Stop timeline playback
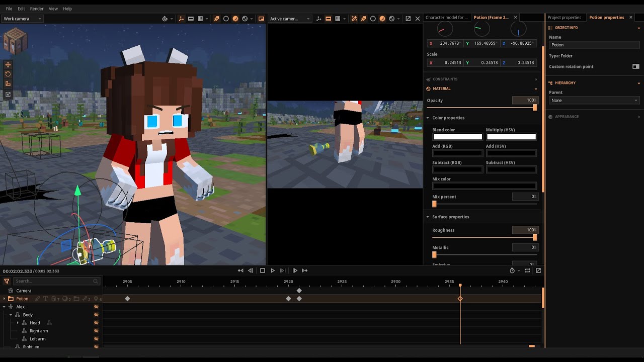Image resolution: width=644 pixels, height=362 pixels. [262, 270]
